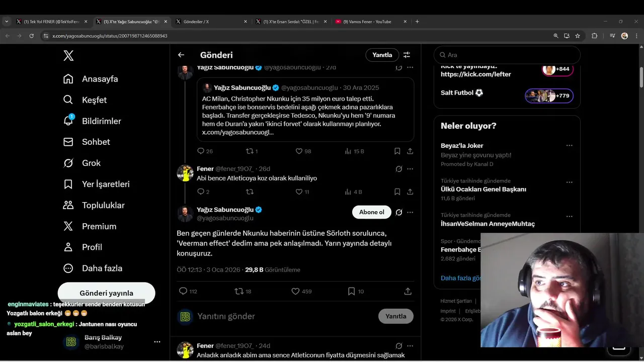Screen dimensions: 644x362
Task: Open Beyaz'la Joker trend options
Action: (x=569, y=145)
